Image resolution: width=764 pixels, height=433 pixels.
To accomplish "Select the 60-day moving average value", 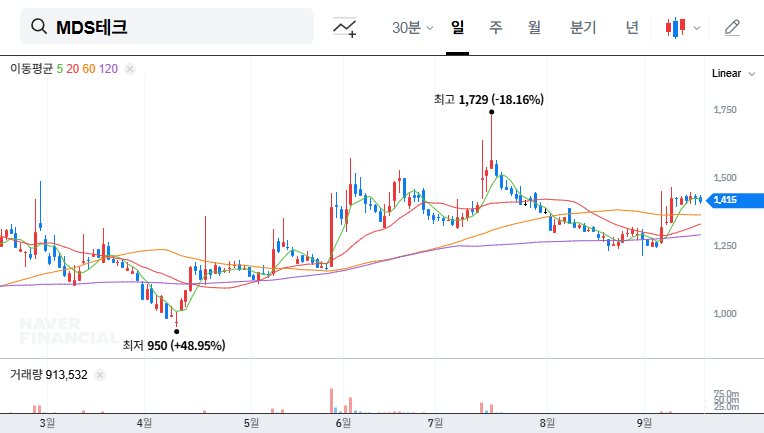I will 89,69.
